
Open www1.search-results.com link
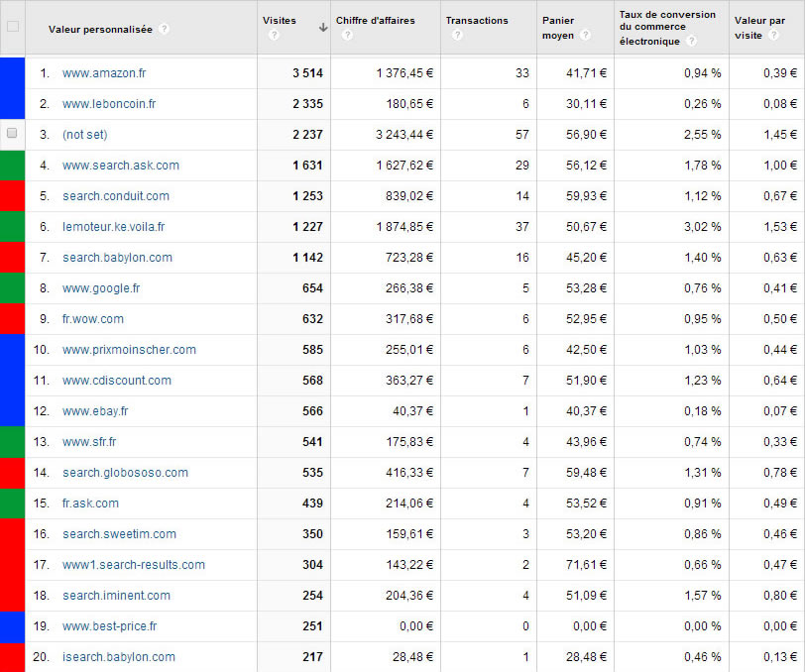[134, 565]
